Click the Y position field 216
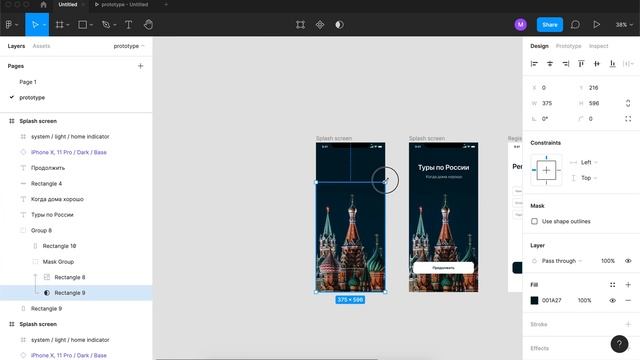This screenshot has height=360, width=640. click(x=593, y=88)
